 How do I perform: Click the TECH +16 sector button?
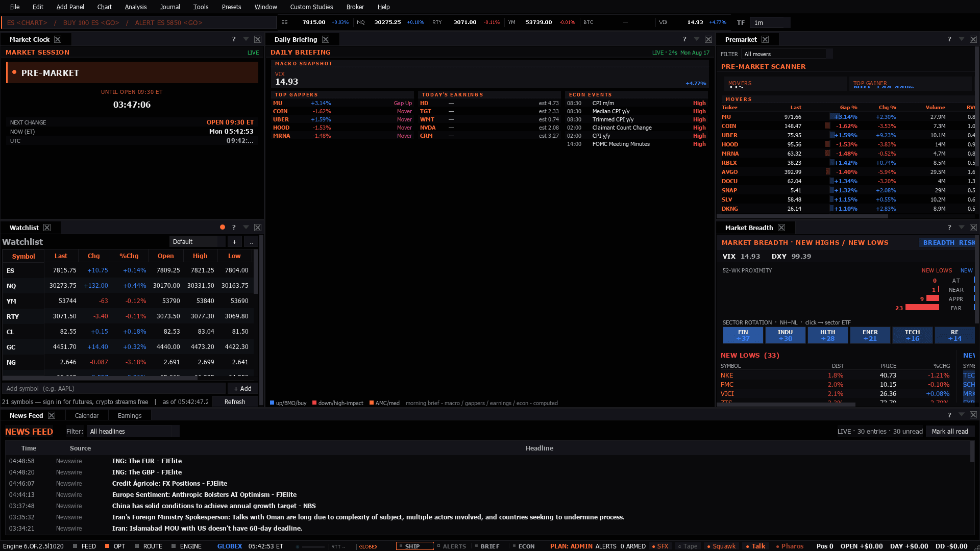pyautogui.click(x=912, y=335)
